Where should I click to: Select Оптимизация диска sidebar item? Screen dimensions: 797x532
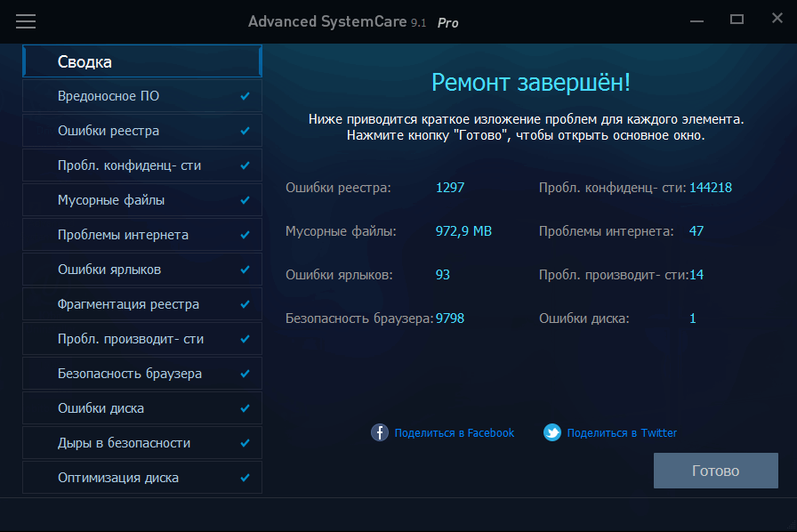(142, 478)
